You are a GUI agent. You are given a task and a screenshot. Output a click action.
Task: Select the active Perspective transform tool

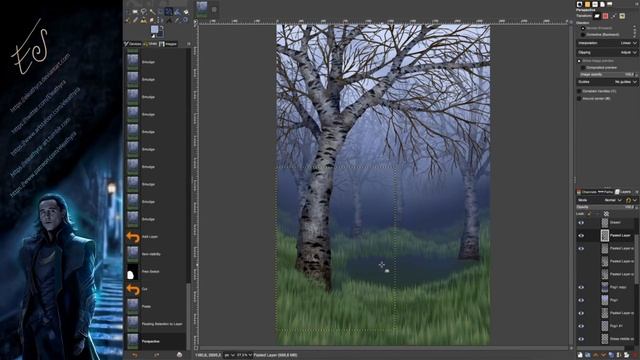coord(169,12)
